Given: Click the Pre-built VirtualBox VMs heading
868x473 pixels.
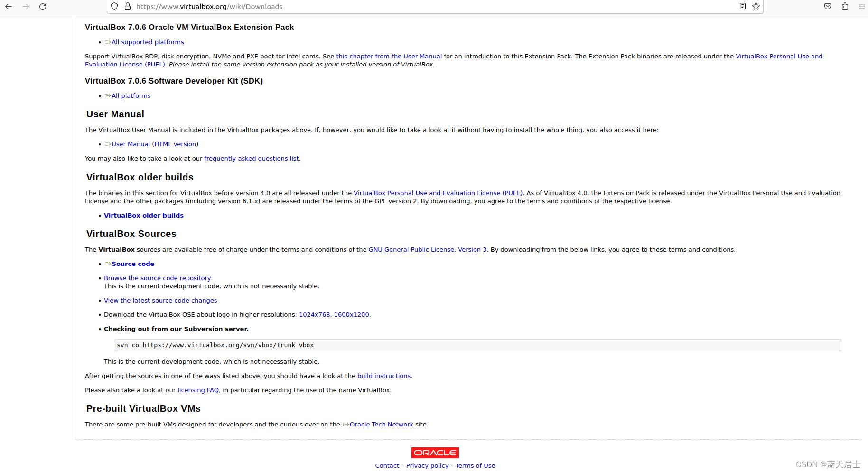Looking at the screenshot, I should (143, 409).
